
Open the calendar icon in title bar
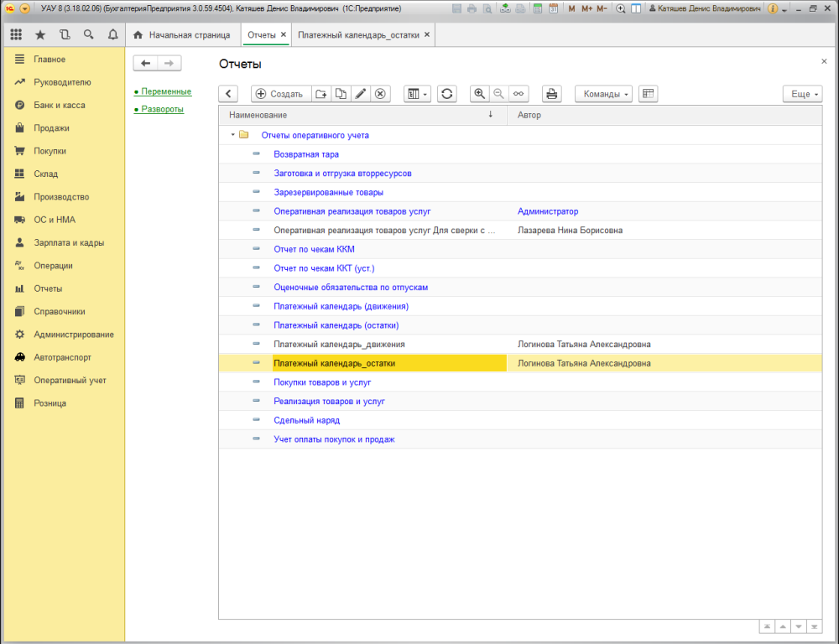(554, 8)
